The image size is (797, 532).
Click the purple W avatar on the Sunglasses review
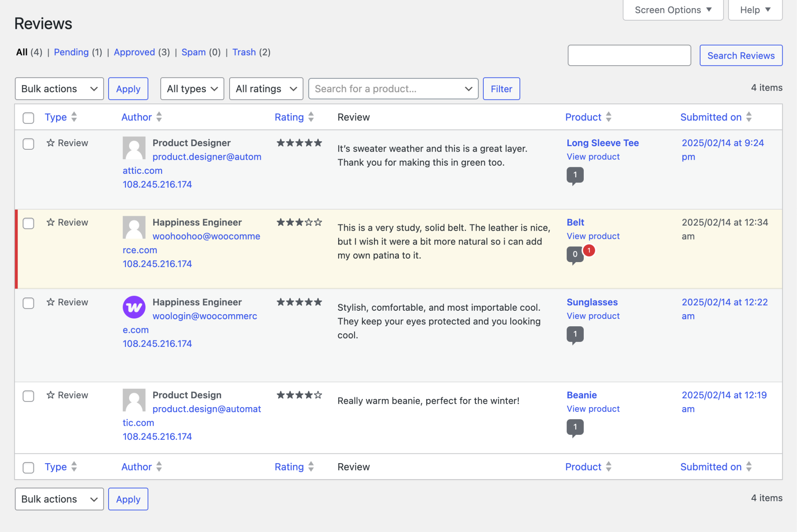(134, 306)
